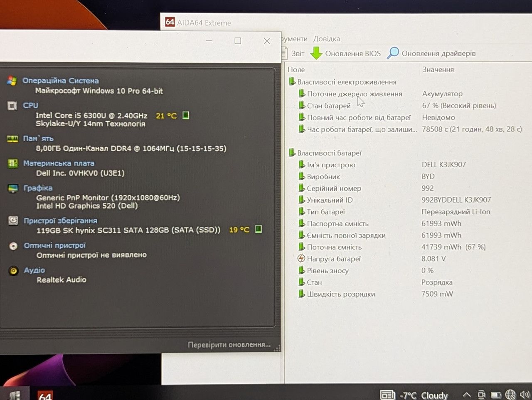
Task: Show hidden tray icons chevron
Action: tap(466, 395)
